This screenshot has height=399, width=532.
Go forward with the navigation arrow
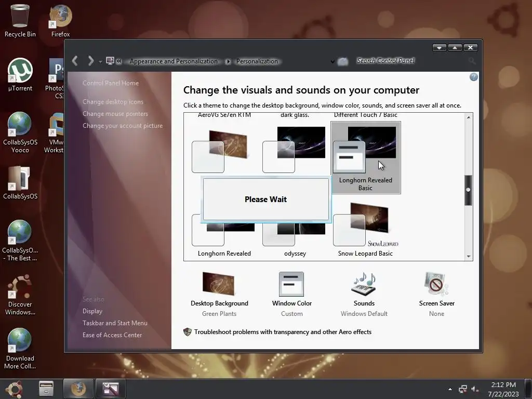[90, 61]
